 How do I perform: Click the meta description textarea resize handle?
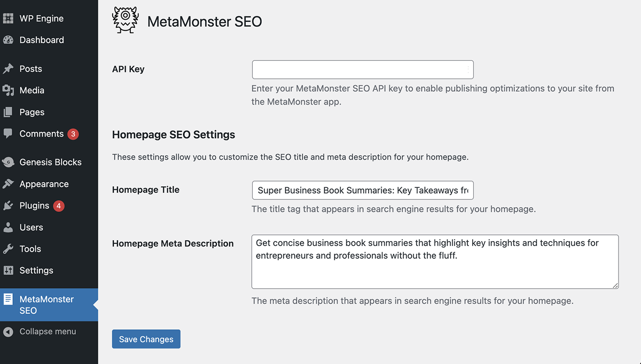point(615,286)
